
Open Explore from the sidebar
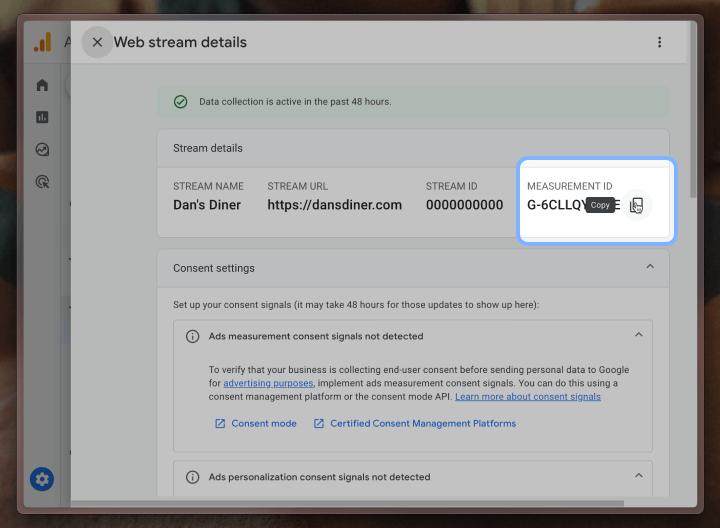click(42, 150)
